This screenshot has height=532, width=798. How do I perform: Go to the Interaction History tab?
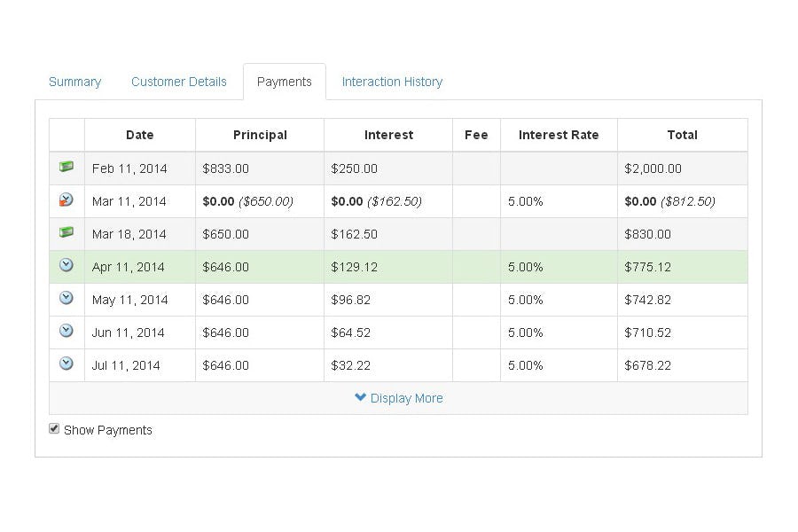click(392, 82)
